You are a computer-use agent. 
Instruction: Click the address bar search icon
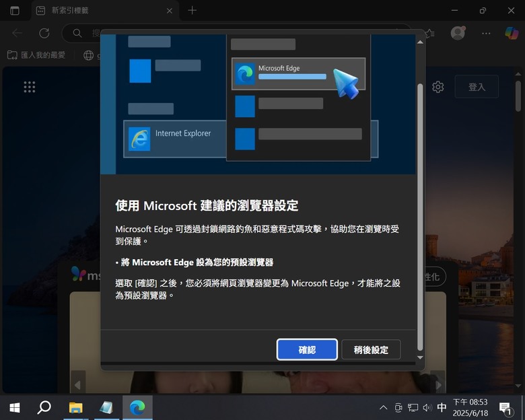click(x=77, y=33)
